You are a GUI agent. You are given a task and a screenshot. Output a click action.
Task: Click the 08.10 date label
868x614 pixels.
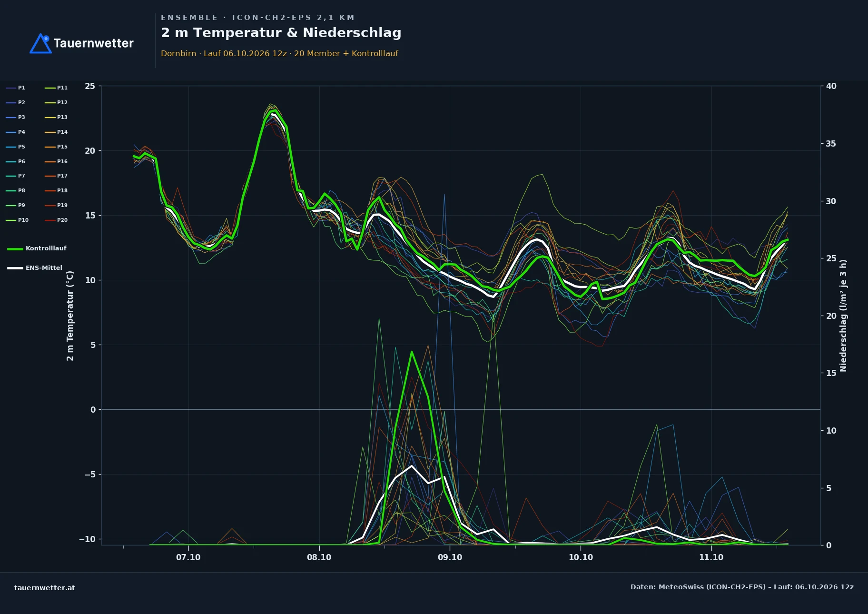319,557
